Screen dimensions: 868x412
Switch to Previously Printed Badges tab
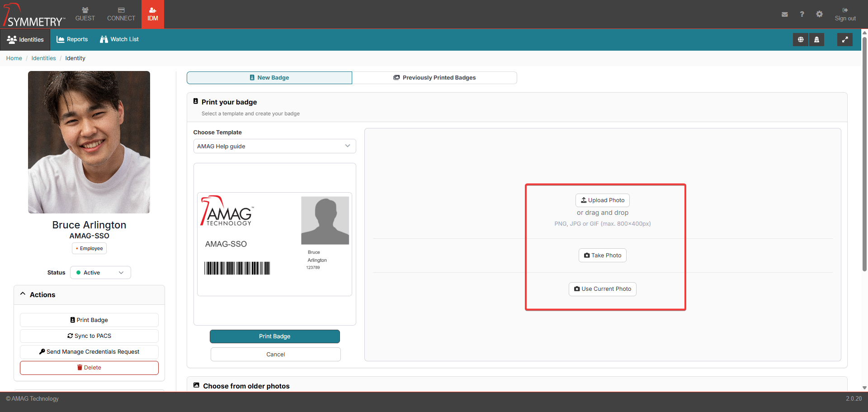pos(434,78)
